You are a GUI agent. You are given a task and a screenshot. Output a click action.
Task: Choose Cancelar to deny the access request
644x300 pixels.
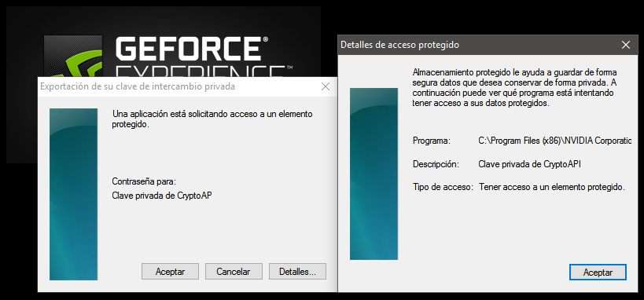click(234, 272)
